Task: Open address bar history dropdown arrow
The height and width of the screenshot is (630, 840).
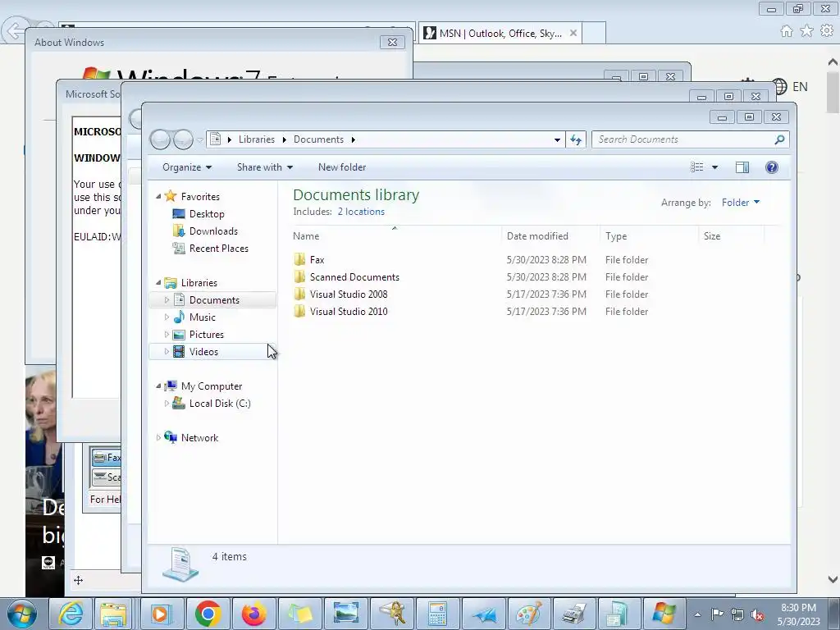Action: pos(557,139)
